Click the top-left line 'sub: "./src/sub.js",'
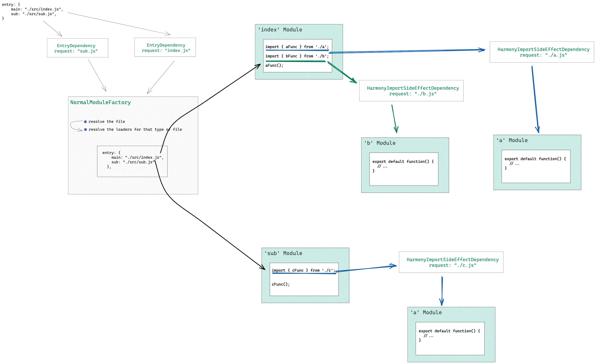This screenshot has width=596, height=364. 34,14
